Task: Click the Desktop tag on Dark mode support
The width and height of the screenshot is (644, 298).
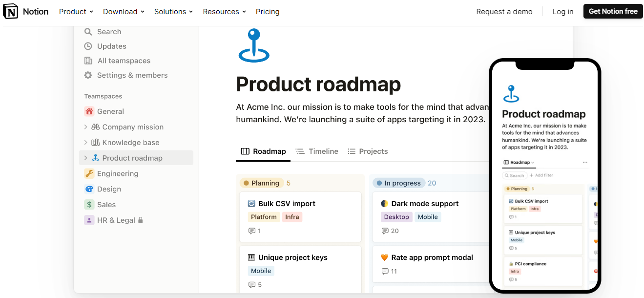Action: pyautogui.click(x=396, y=217)
